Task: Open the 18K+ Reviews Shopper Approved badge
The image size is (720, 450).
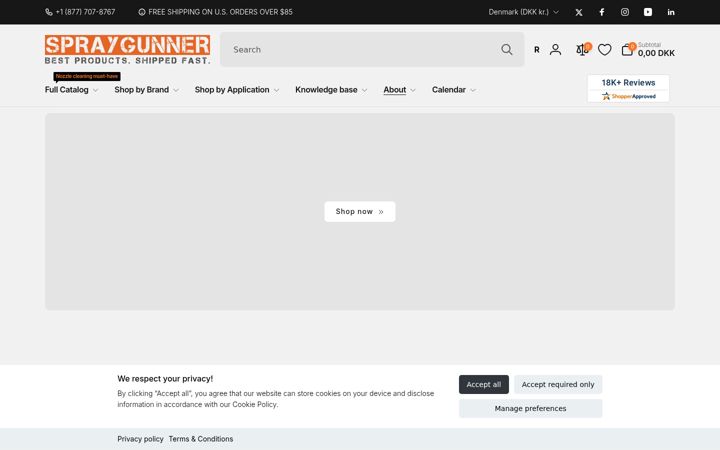Action: (x=628, y=89)
